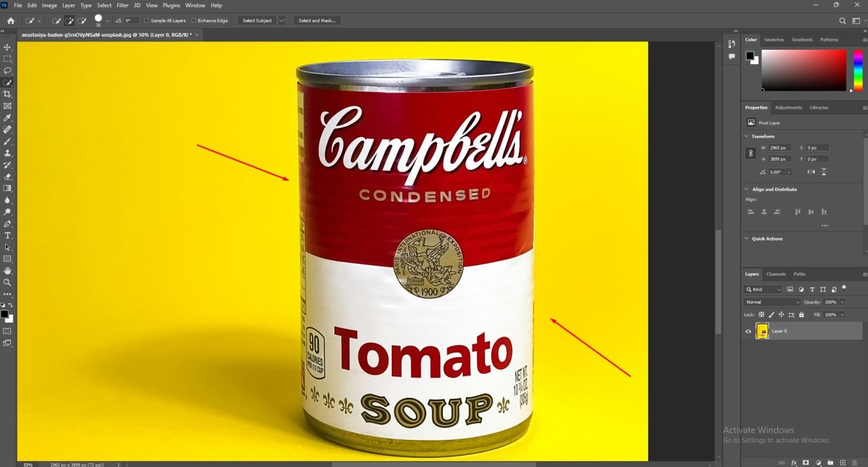Toggle Lock transparent pixels in Layers panel

pos(761,315)
